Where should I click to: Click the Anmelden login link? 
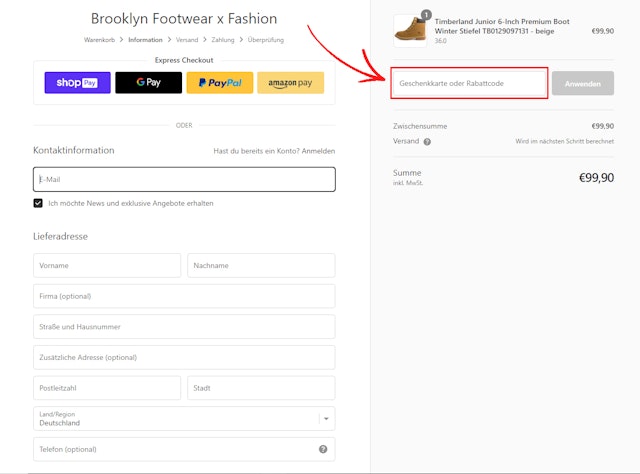318,151
